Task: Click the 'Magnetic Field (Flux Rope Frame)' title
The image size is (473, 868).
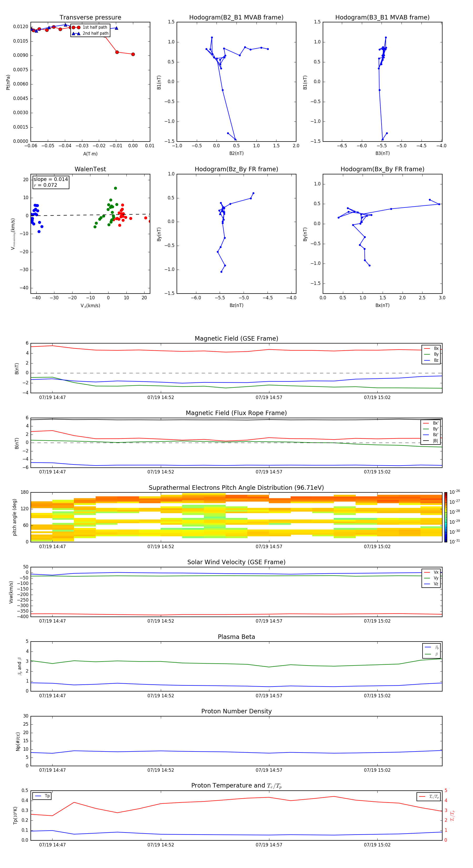Action: 236,413
